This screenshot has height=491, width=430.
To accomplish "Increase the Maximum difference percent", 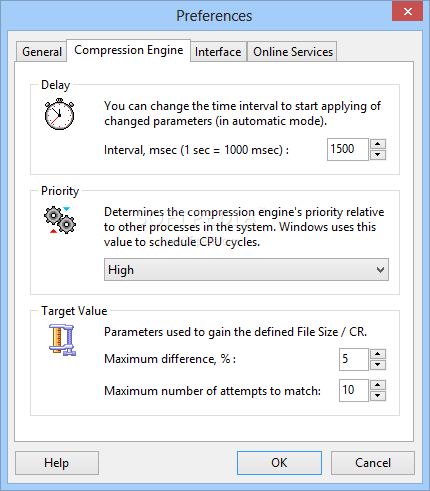I will point(378,354).
